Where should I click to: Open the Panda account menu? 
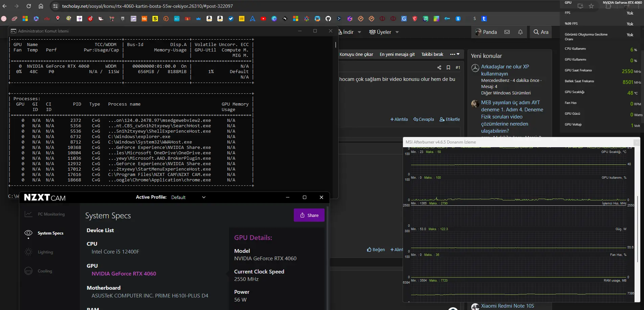click(x=486, y=32)
